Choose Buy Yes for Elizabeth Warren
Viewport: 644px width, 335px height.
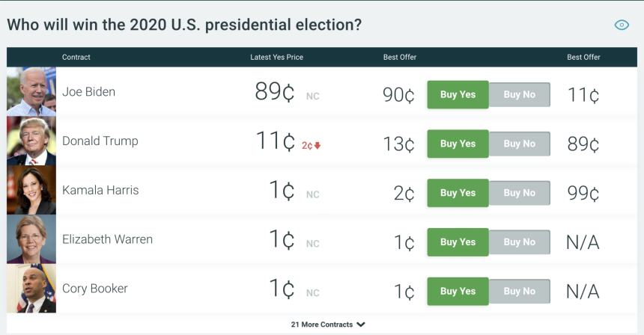(x=458, y=242)
